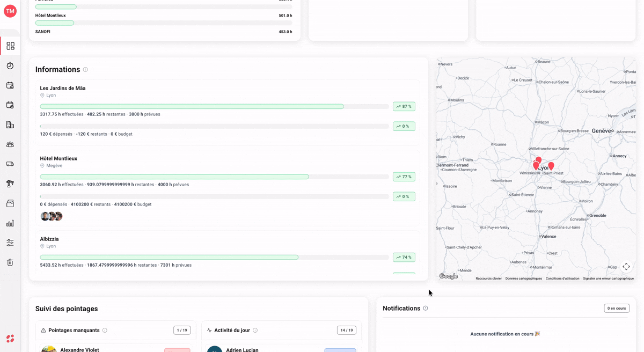This screenshot has width=644, height=352.
Task: Open the first calendar icon in sidebar
Action: pyautogui.click(x=10, y=85)
